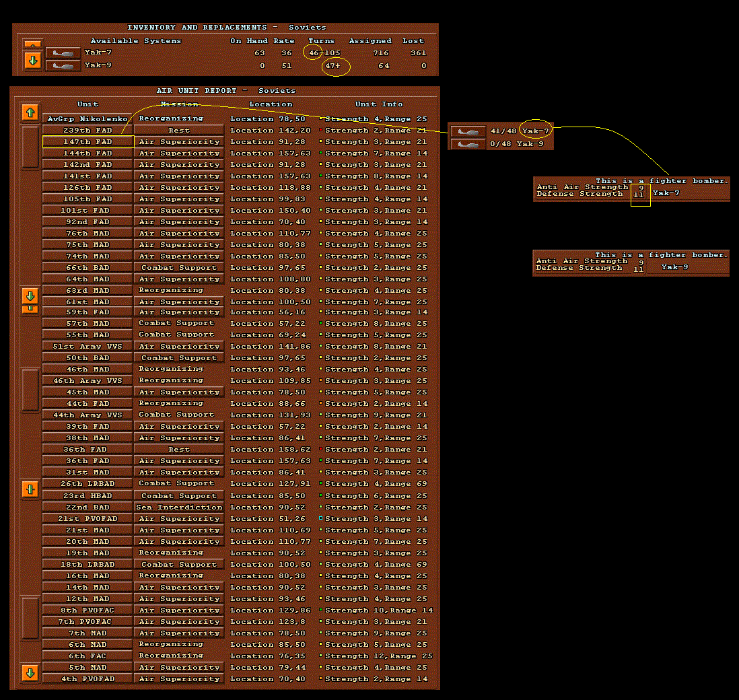Select the AvGrp Nikolenko unit
Viewport: 739px width, 700px height.
tap(87, 118)
